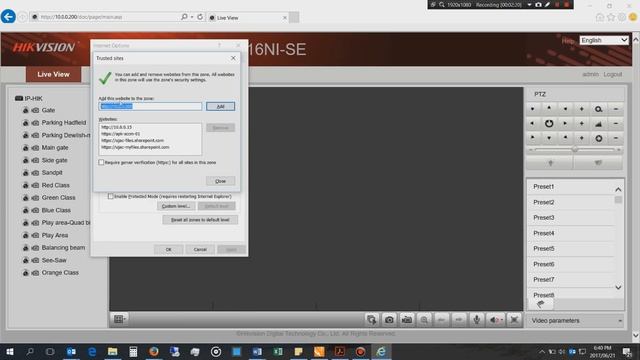This screenshot has height=360, width=640.
Task: Go to previous page arrow in toolbar
Action: click(441, 320)
